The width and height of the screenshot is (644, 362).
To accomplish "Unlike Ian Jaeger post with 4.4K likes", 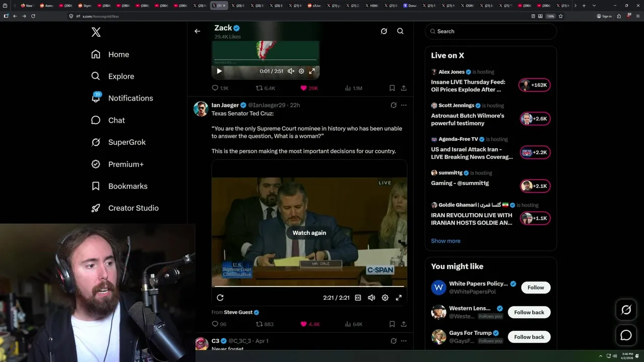I will 310,324.
